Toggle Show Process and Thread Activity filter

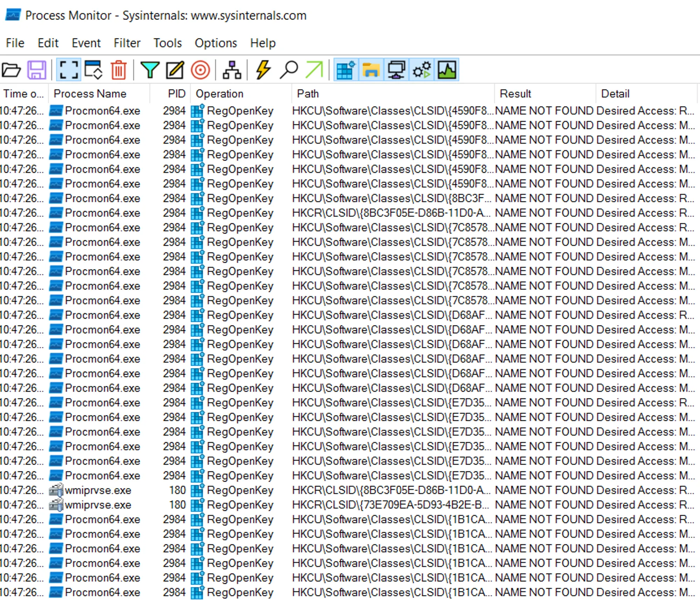pos(421,70)
